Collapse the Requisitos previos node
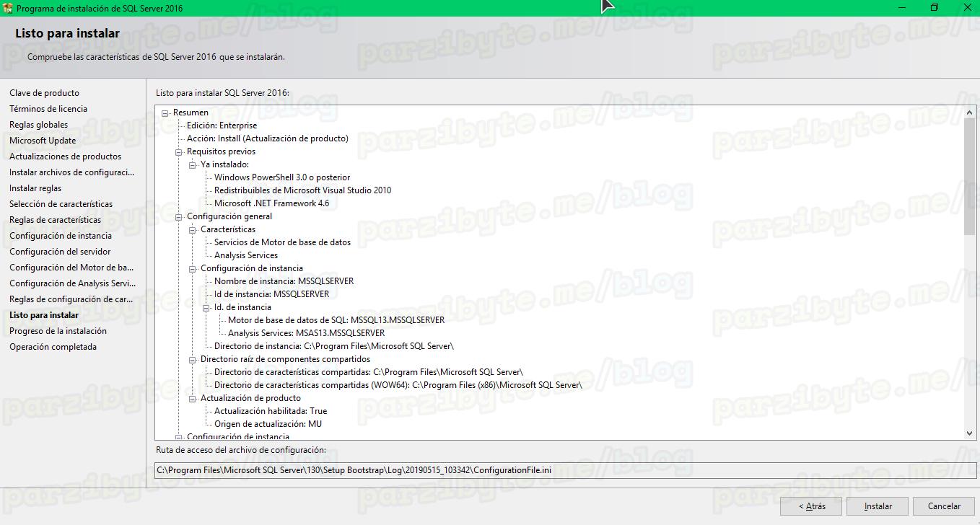Viewport: 980px width, 525px height. [x=179, y=151]
